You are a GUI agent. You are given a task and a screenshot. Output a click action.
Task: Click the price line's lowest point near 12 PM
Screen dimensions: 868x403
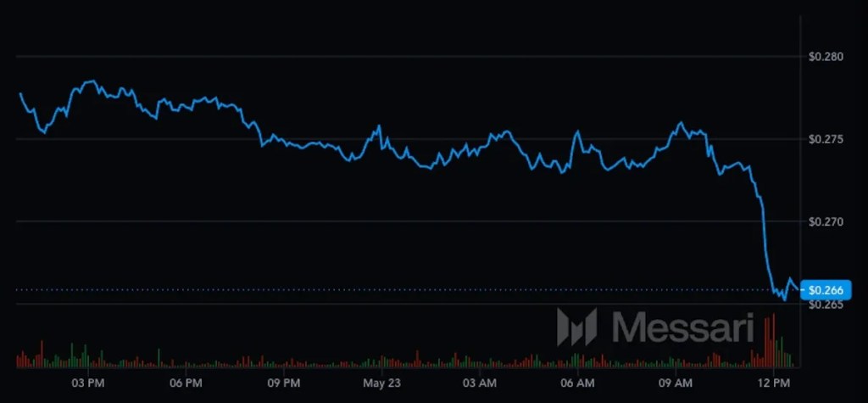click(x=784, y=299)
